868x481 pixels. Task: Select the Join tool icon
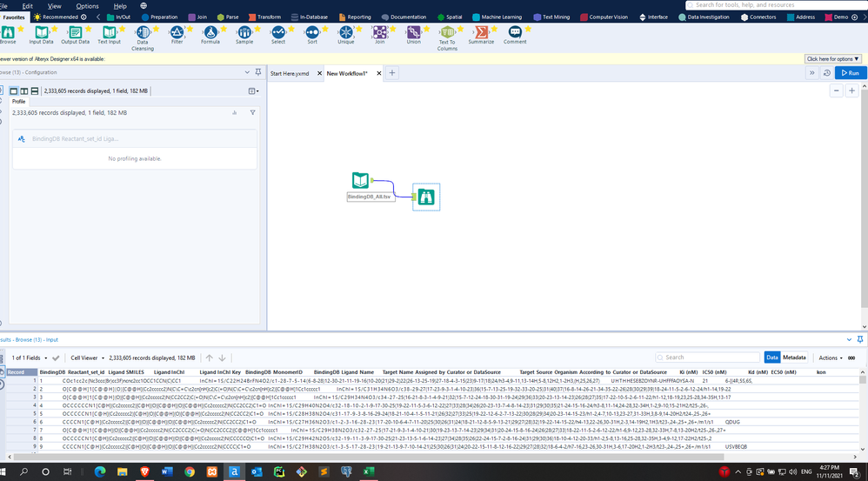380,33
